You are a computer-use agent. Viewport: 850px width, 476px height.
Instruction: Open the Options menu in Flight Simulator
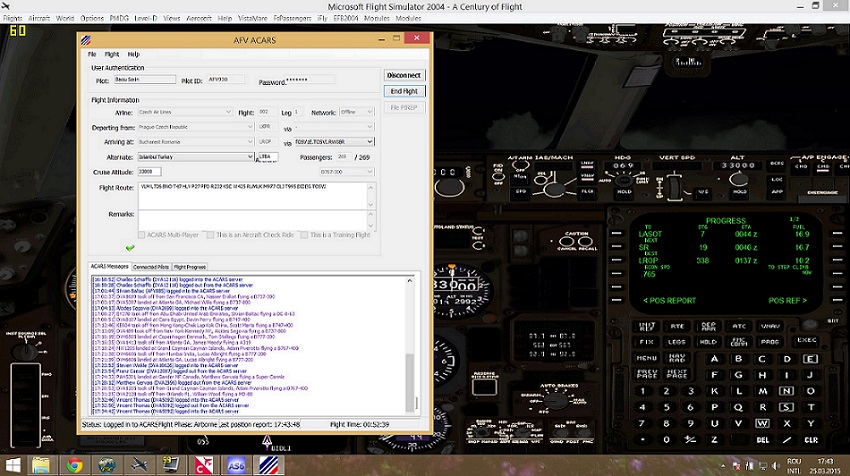click(92, 18)
